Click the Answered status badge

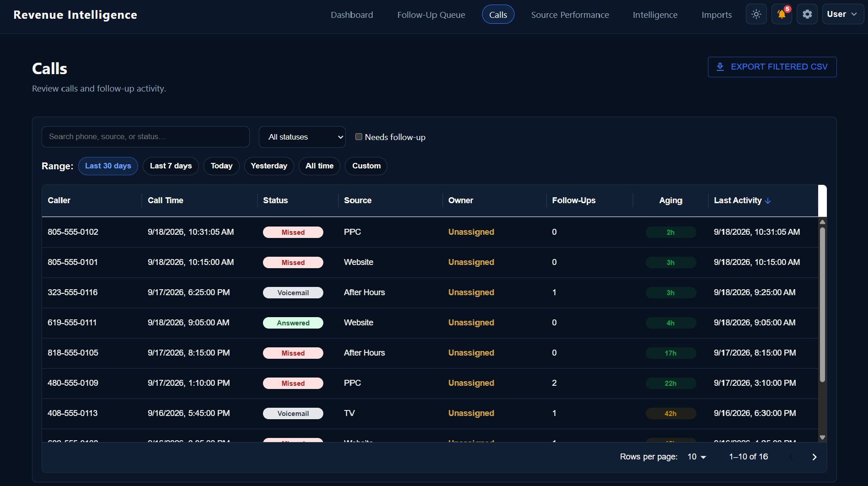[x=293, y=323]
